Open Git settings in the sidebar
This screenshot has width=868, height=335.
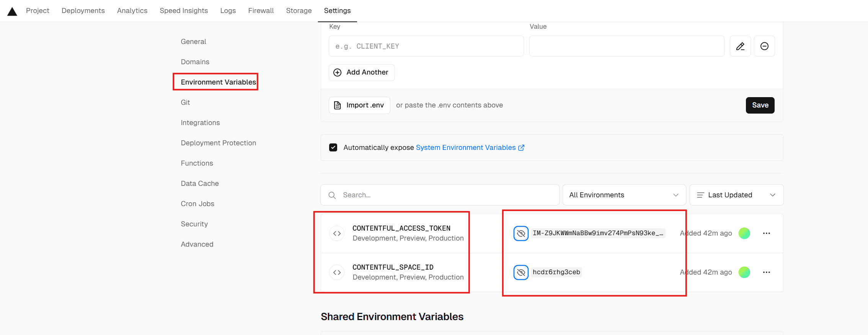[185, 102]
